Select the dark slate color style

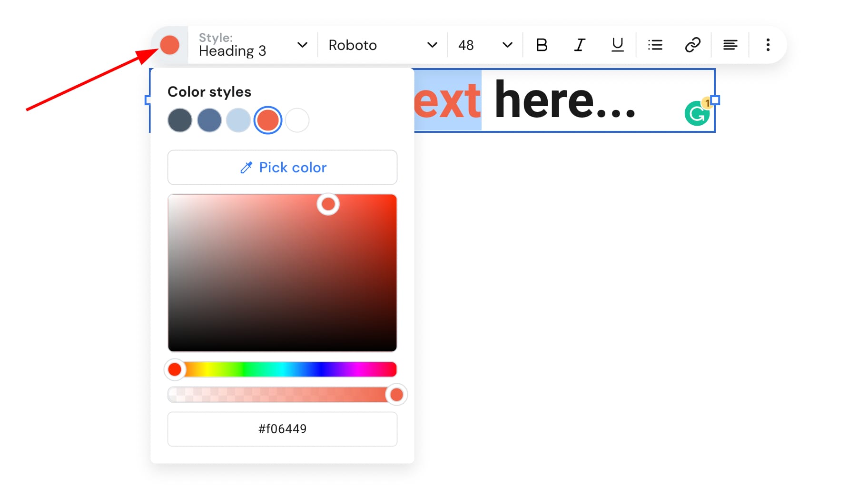tap(180, 120)
